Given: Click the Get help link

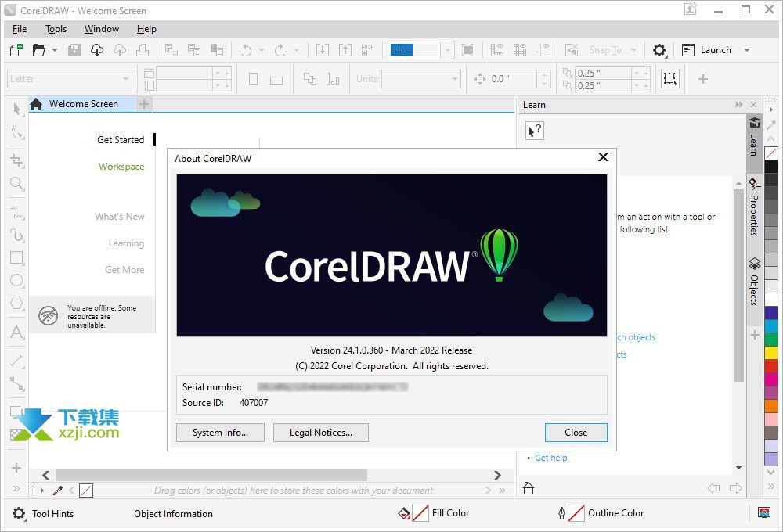Looking at the screenshot, I should [x=550, y=458].
